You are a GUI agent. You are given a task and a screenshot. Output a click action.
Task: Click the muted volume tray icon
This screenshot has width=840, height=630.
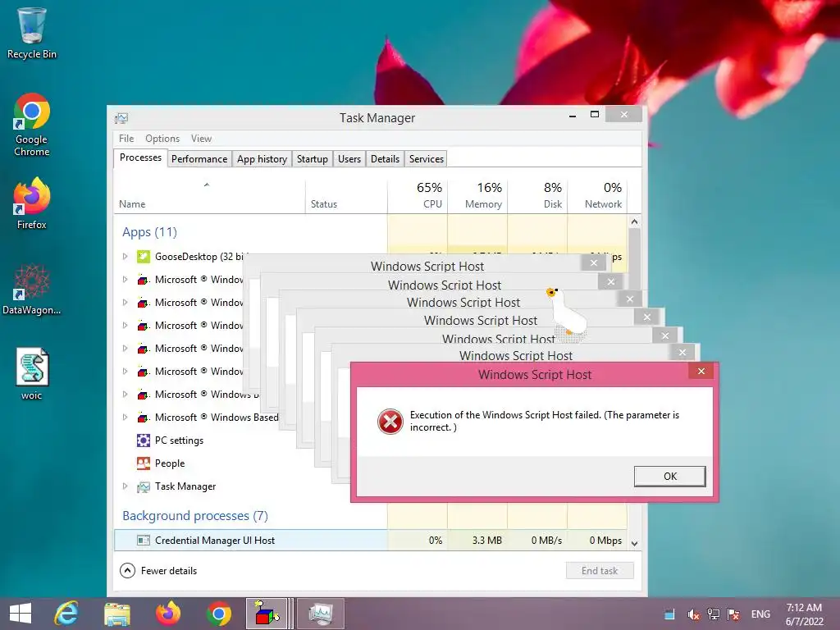[x=693, y=614]
